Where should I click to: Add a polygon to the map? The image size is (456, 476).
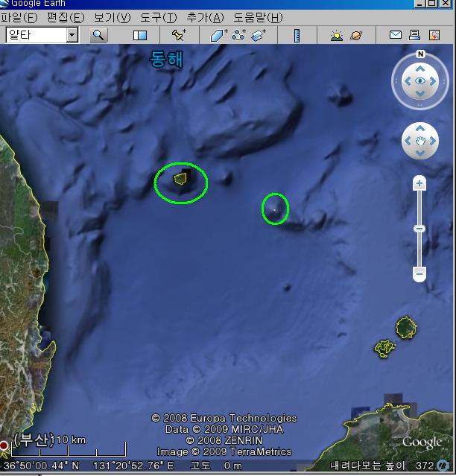click(x=218, y=35)
